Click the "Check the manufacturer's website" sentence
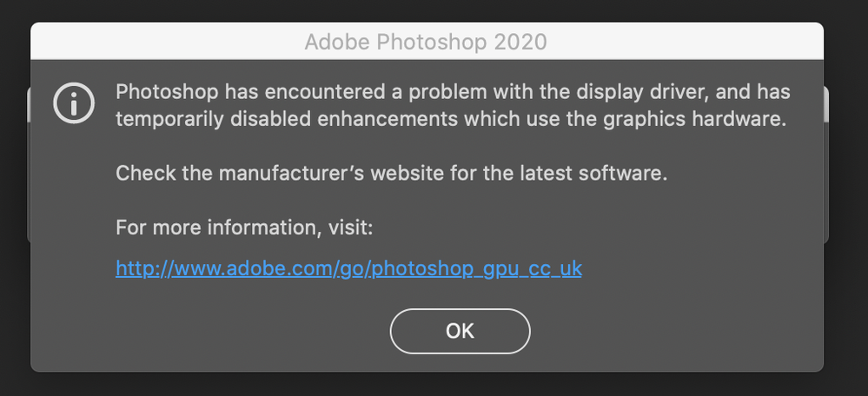868x396 pixels. (391, 174)
